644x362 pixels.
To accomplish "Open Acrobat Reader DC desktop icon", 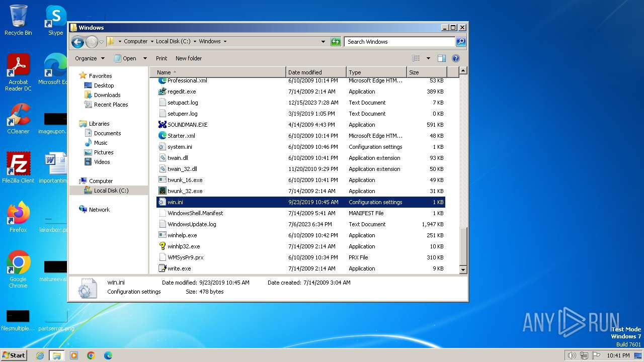I will tap(18, 72).
